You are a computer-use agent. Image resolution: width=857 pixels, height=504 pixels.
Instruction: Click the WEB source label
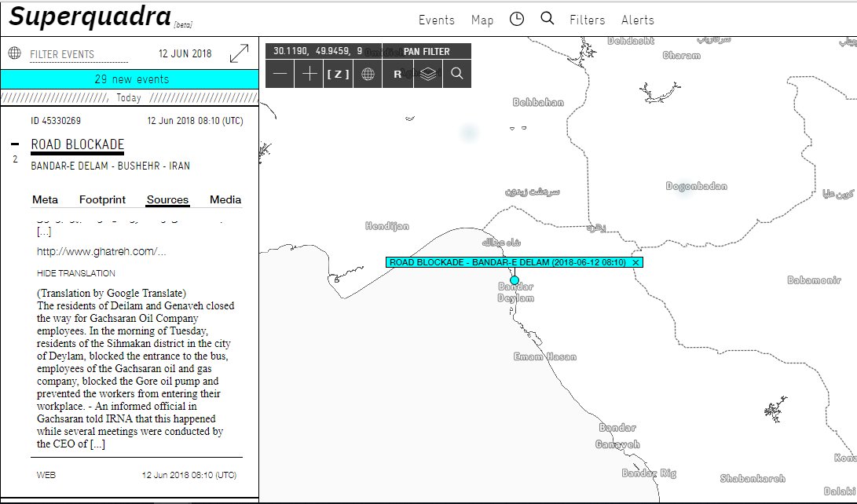46,475
